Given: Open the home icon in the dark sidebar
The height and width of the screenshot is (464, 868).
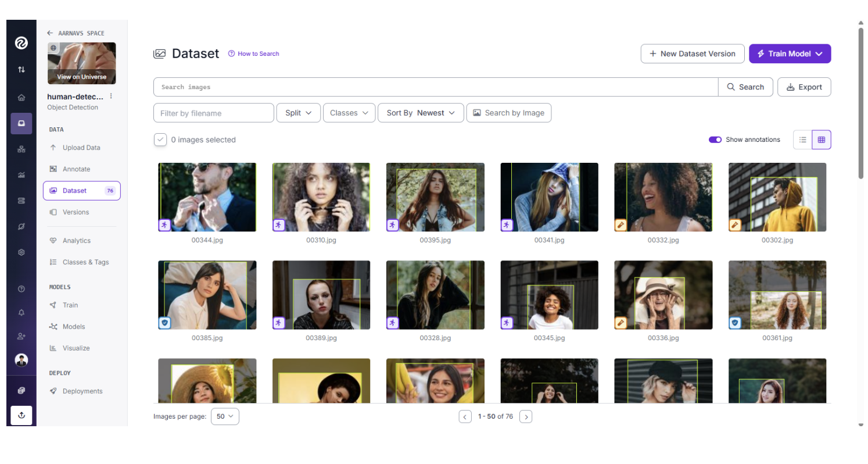Looking at the screenshot, I should click(21, 98).
